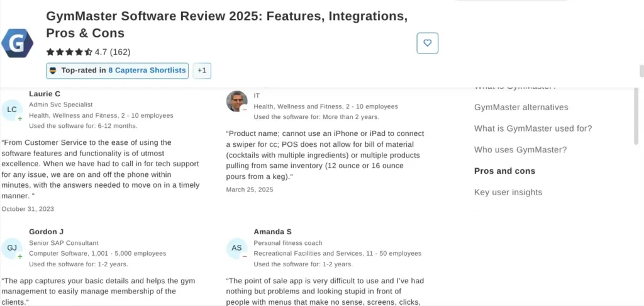
Task: Go to GymMaster alternatives section
Action: (521, 107)
